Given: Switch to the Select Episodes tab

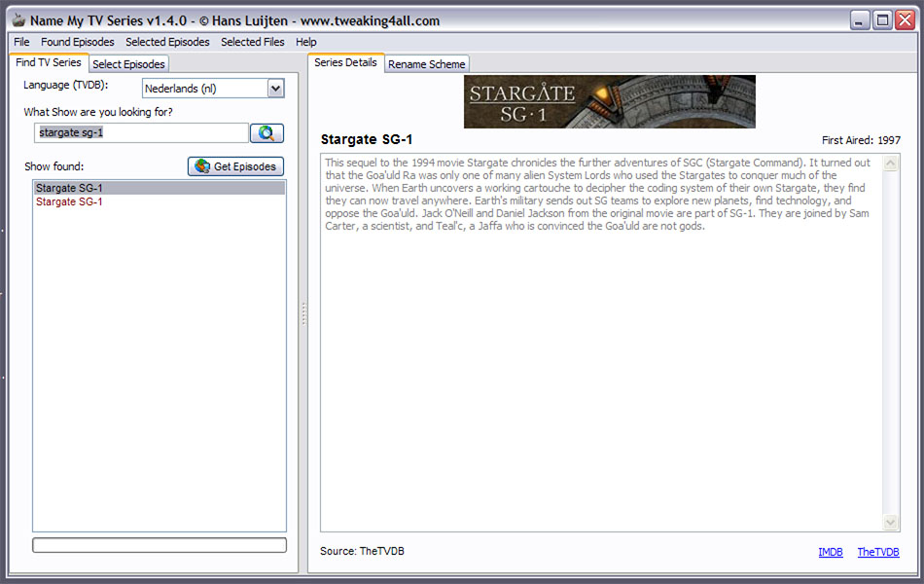Looking at the screenshot, I should [x=128, y=63].
